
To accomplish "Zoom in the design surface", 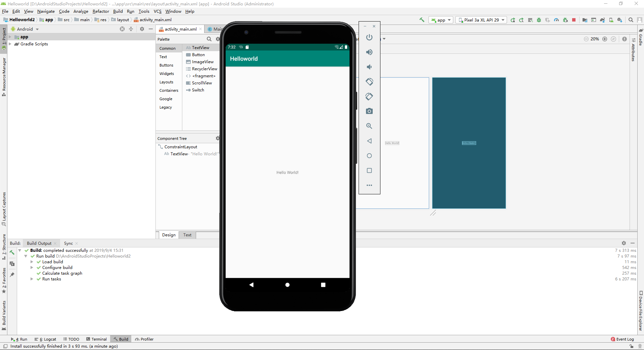I will tap(605, 39).
